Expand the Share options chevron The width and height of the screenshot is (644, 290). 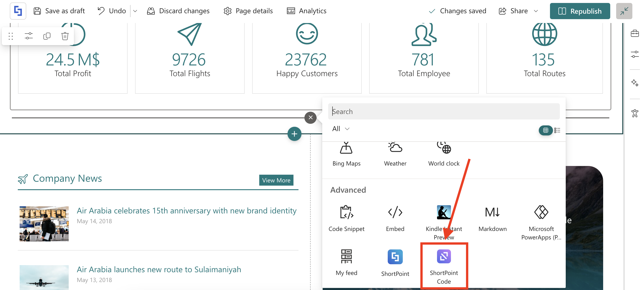[536, 11]
